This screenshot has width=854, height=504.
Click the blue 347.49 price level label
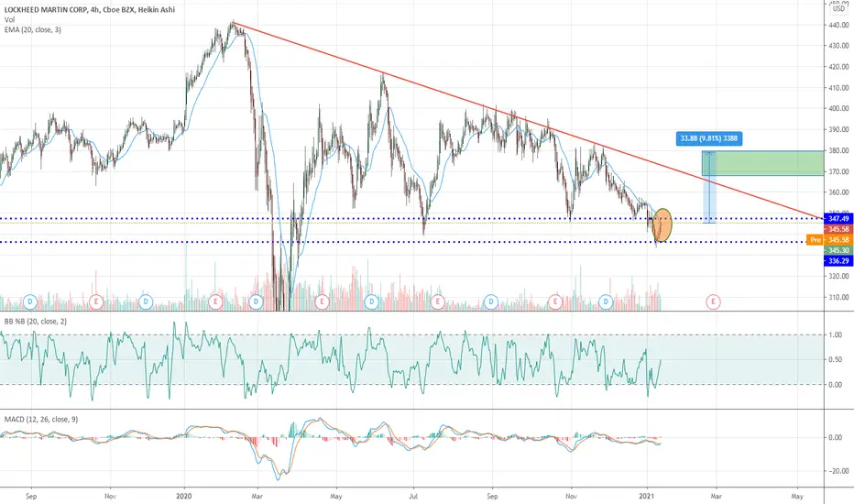point(838,218)
